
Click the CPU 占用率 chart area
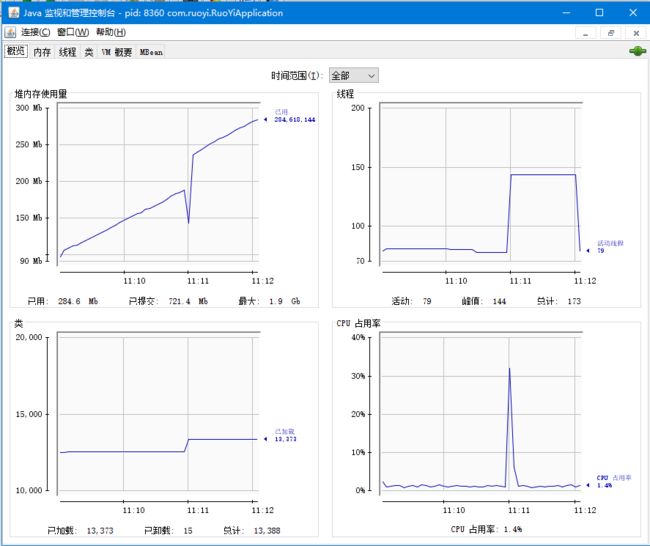tap(481, 412)
